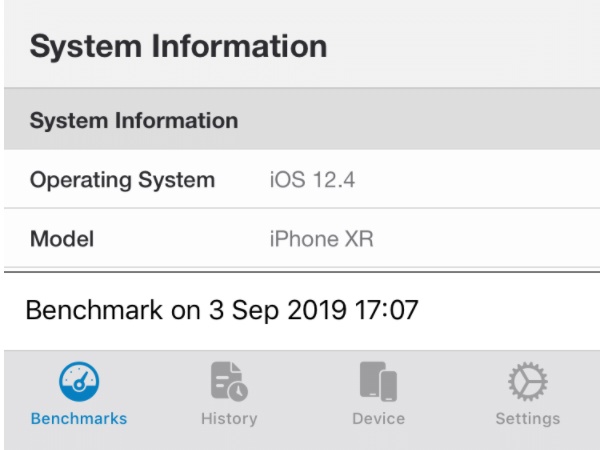Open the Benchmarks speedometer icon
The height and width of the screenshot is (450, 600).
point(78,382)
